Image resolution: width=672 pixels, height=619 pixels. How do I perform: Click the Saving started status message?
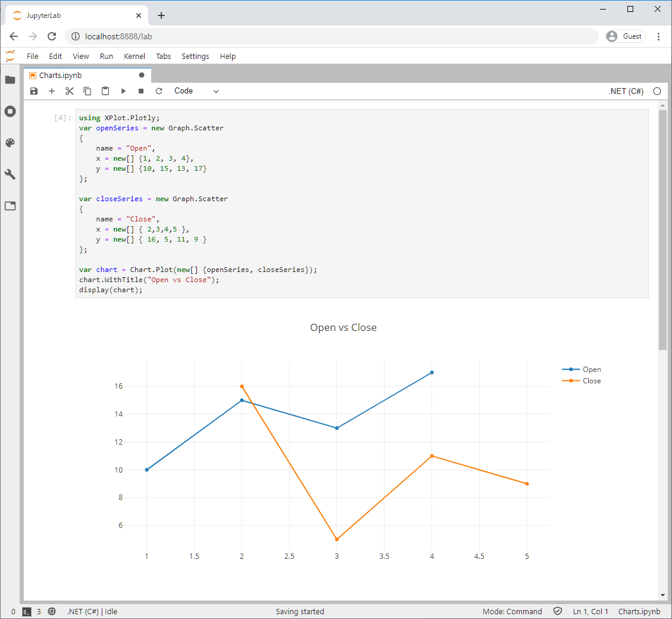click(x=299, y=612)
